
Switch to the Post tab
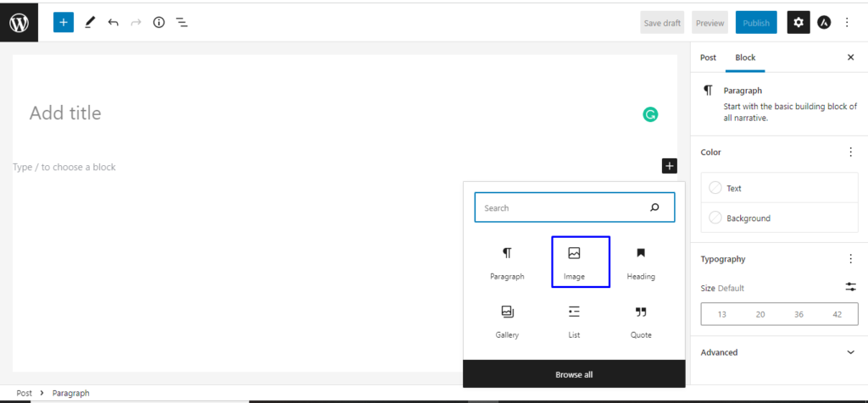click(708, 58)
